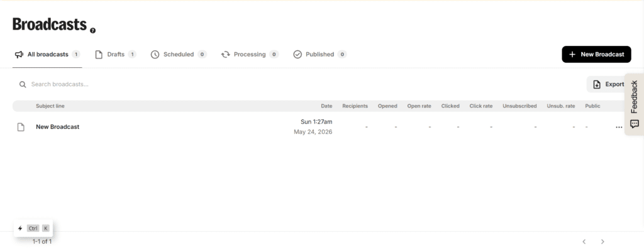Click the Drafts tab count badge
Image resolution: width=644 pixels, height=250 pixels.
[132, 54]
